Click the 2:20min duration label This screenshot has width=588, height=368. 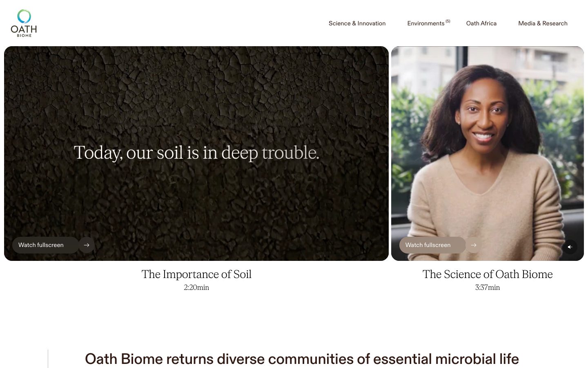click(x=196, y=287)
